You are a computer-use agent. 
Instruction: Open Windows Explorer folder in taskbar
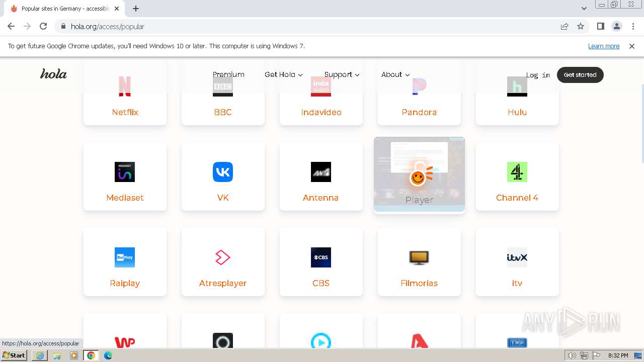(57, 355)
